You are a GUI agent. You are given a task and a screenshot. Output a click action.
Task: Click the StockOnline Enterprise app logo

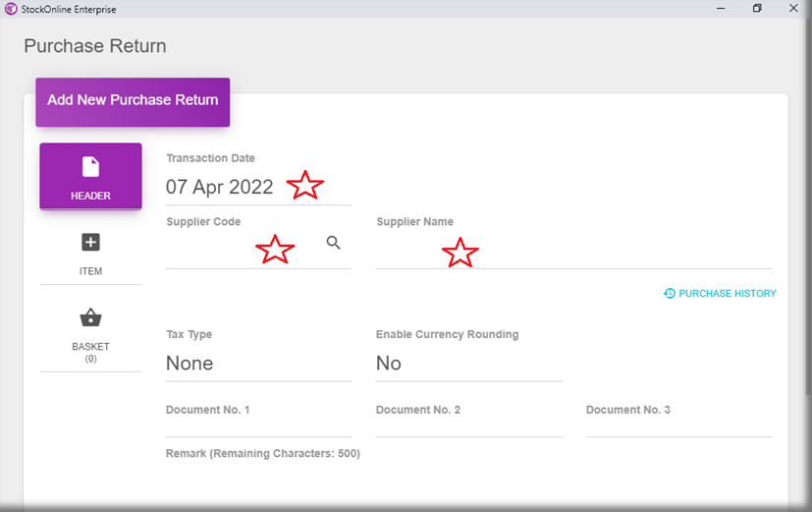pyautogui.click(x=10, y=9)
